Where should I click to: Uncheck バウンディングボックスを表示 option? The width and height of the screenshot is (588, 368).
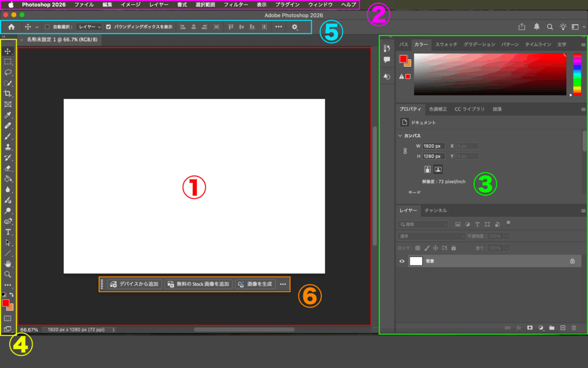(x=109, y=26)
